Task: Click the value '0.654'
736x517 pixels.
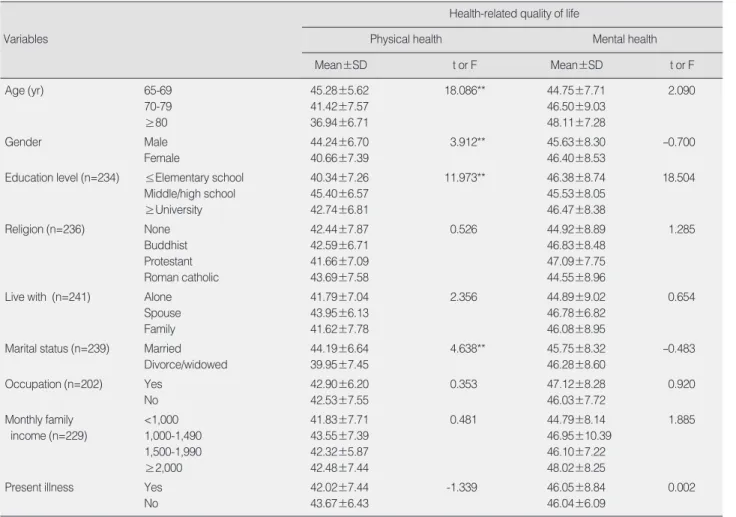Action: click(682, 297)
